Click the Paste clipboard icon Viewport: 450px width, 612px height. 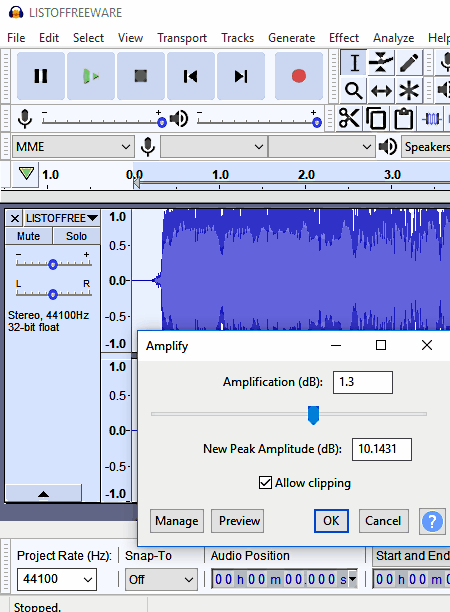(404, 118)
